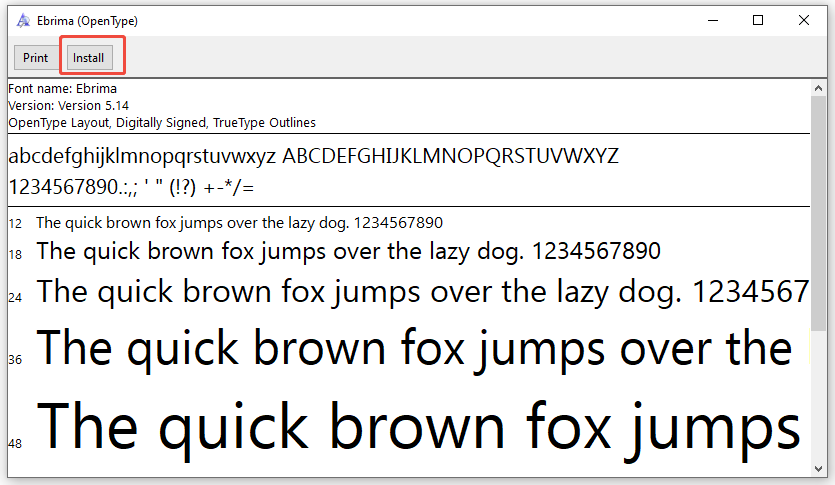Minimize the Ebrima font window
This screenshot has height=485, width=835.
pos(713,21)
